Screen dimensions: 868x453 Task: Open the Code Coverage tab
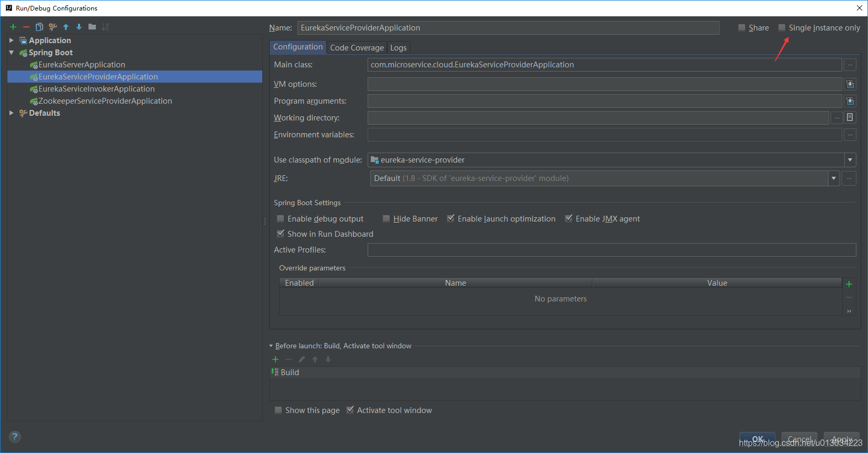click(357, 48)
